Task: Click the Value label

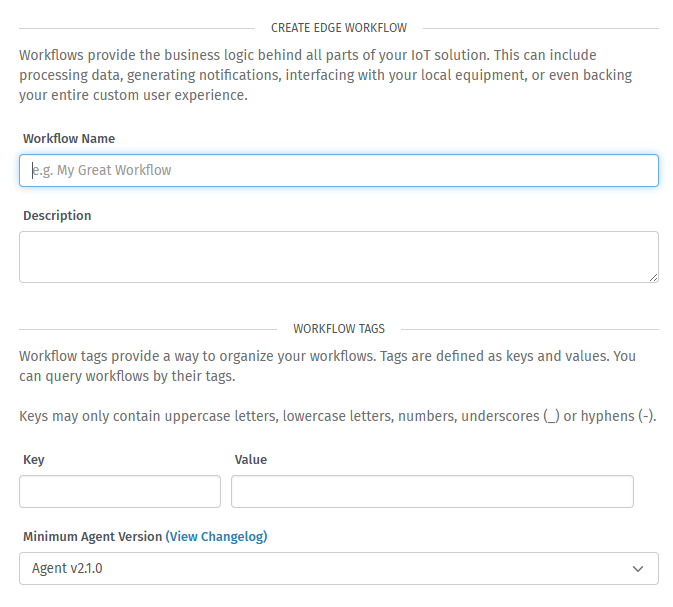Action: (251, 460)
